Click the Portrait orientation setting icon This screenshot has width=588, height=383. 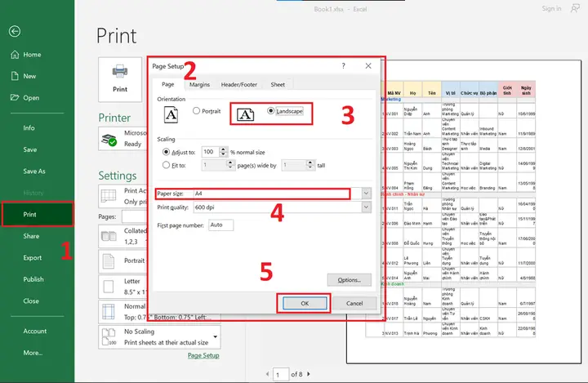(x=109, y=261)
